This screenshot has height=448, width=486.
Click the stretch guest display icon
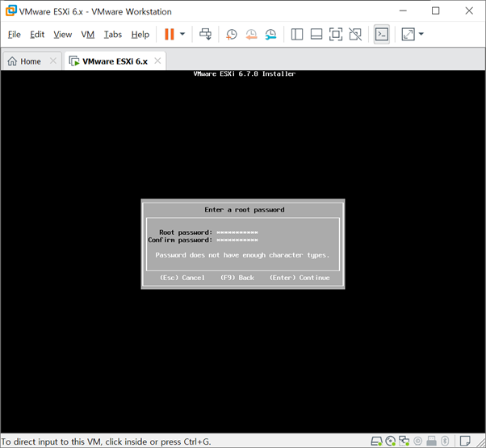(408, 34)
